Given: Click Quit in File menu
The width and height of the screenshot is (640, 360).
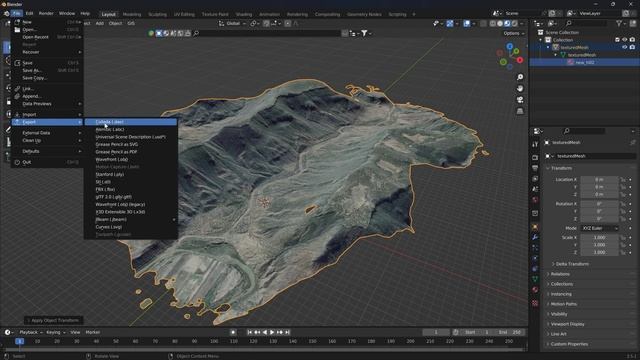Looking at the screenshot, I should pos(47,162).
